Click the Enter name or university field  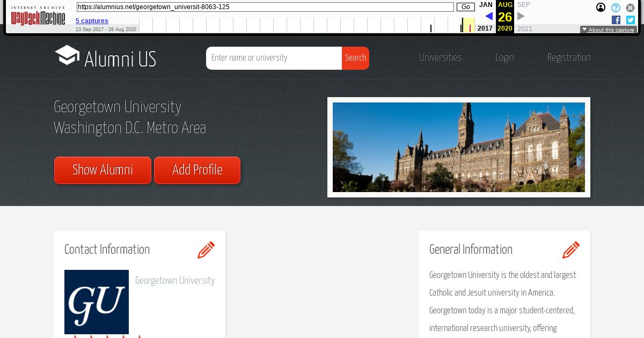[x=274, y=58]
